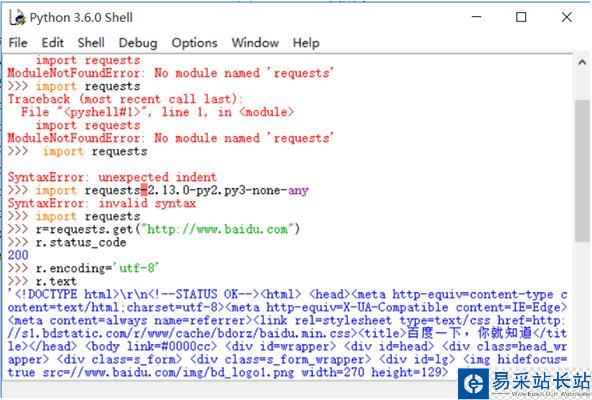
Task: Open the Debug menu
Action: [x=138, y=43]
